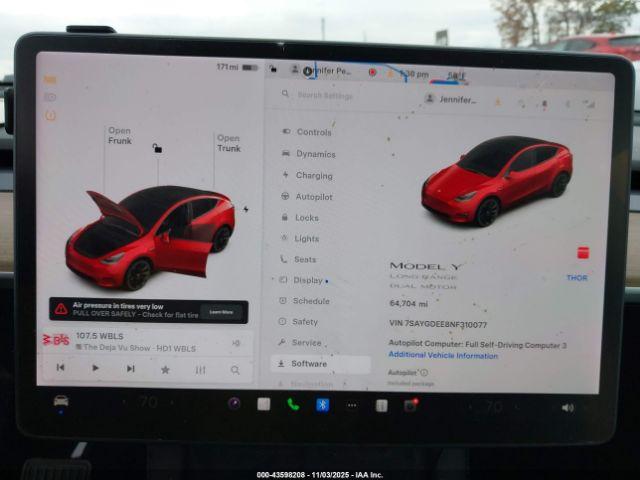Tap the charge port lightning bolt icon
640x480 pixels.
pyautogui.click(x=246, y=209)
